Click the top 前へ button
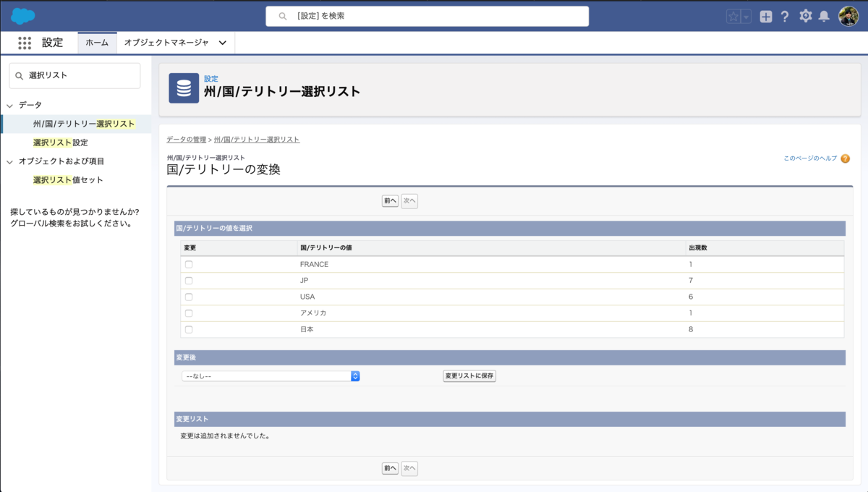The image size is (868, 492). [390, 201]
